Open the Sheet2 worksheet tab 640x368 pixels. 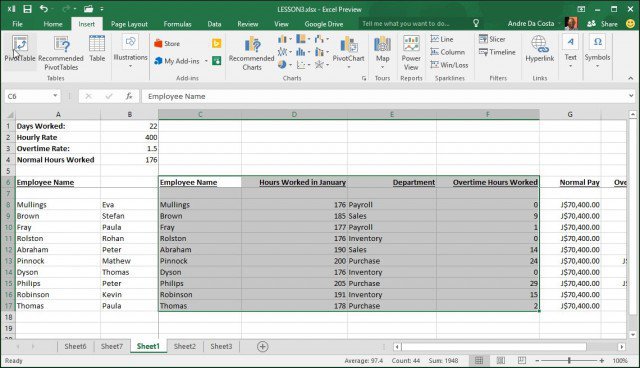pyautogui.click(x=185, y=346)
